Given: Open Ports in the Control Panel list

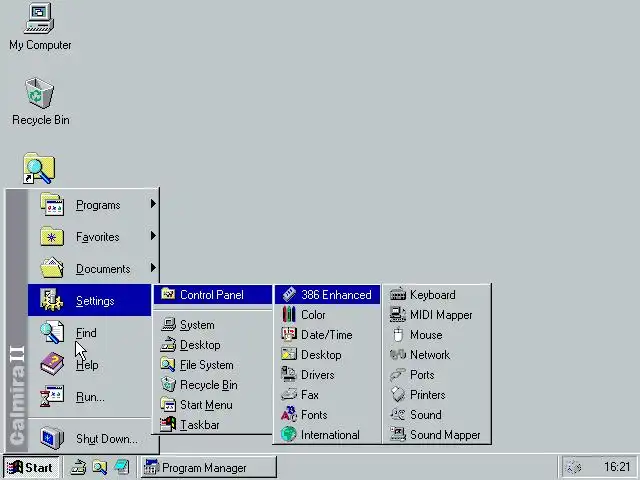Looking at the screenshot, I should coord(436,374).
